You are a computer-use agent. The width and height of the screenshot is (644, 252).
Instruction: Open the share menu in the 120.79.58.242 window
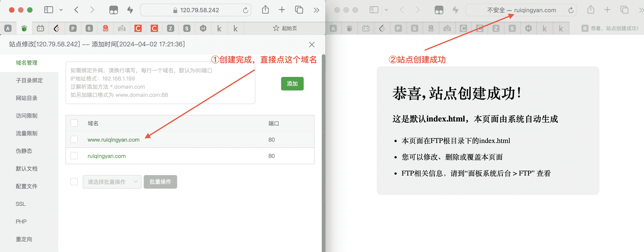point(265,10)
